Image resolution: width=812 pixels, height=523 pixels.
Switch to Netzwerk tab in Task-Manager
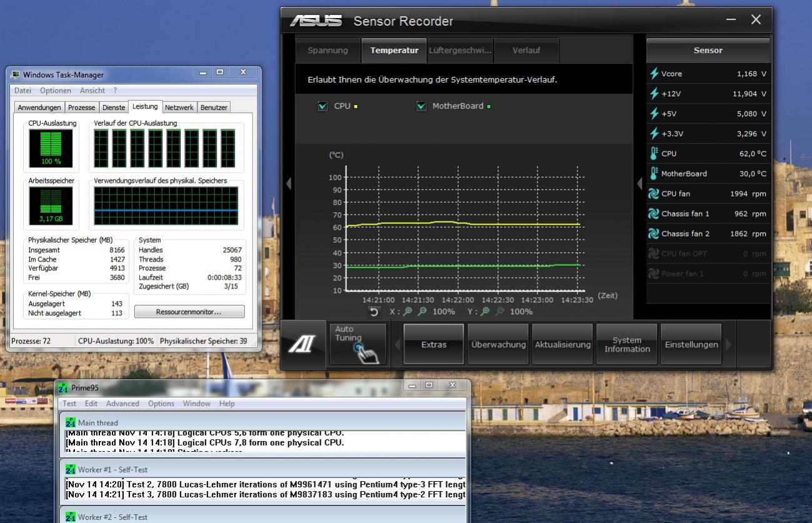coord(179,108)
